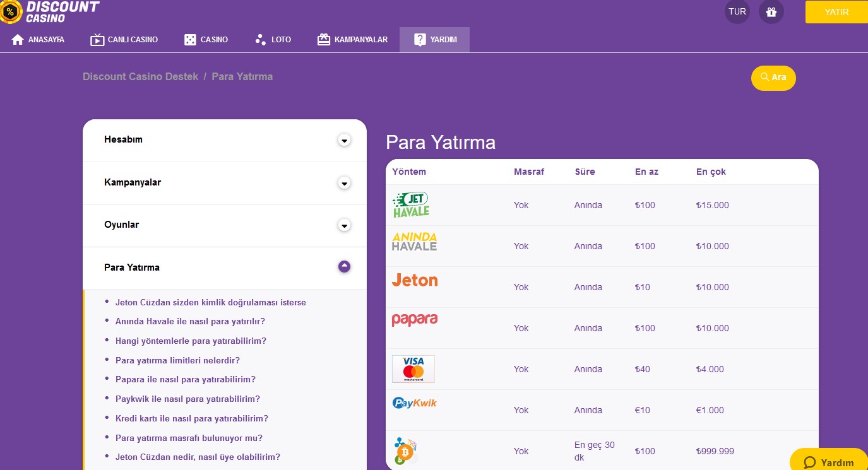Click the question mark icon beside Yardım
Screen dimensions: 868x470
point(420,40)
